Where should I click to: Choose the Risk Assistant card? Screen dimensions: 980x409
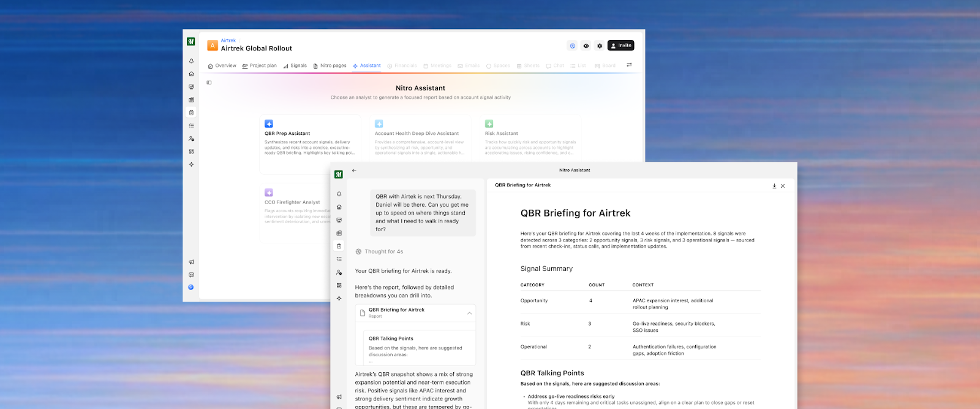pos(530,139)
